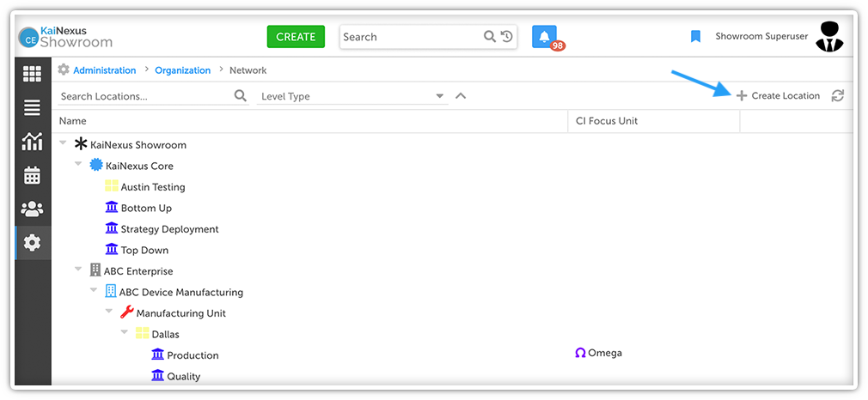868x400 pixels.
Task: Select the Top Down location
Action: 144,250
